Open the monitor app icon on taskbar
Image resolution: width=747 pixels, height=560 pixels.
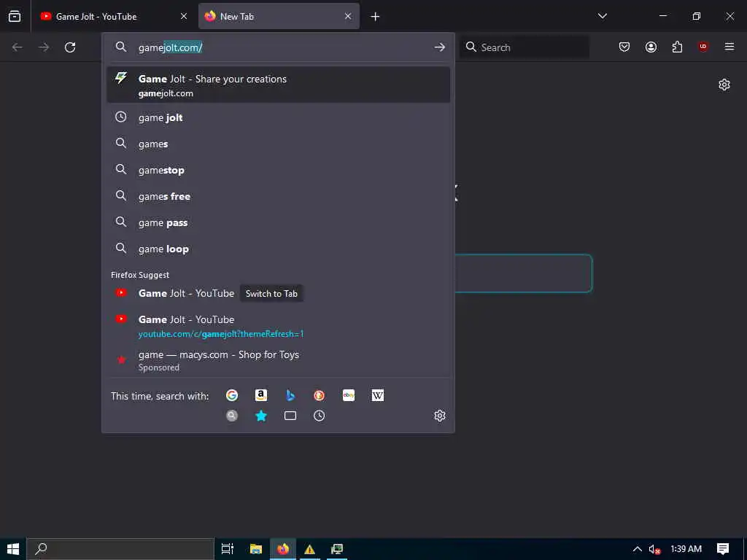[337, 549]
